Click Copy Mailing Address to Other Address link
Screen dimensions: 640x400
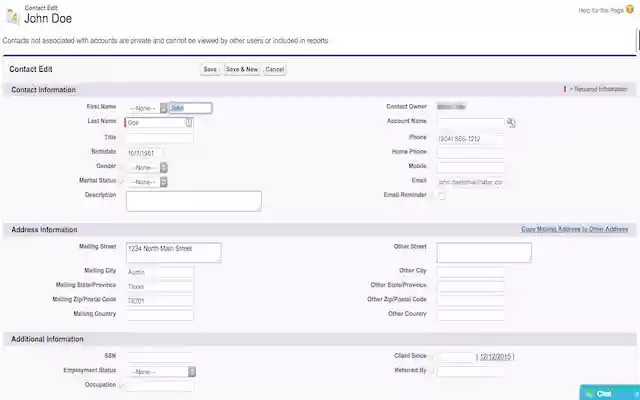tap(574, 229)
